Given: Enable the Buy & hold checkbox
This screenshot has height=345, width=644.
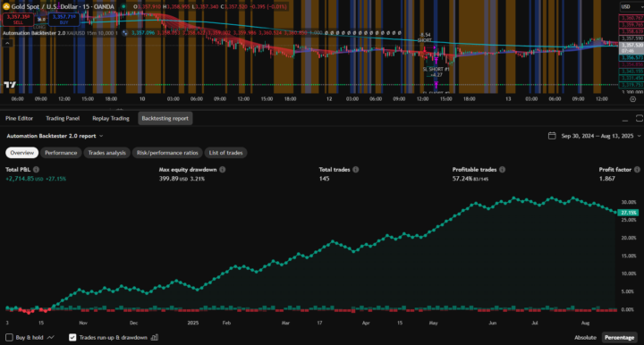Looking at the screenshot, I should pyautogui.click(x=9, y=337).
